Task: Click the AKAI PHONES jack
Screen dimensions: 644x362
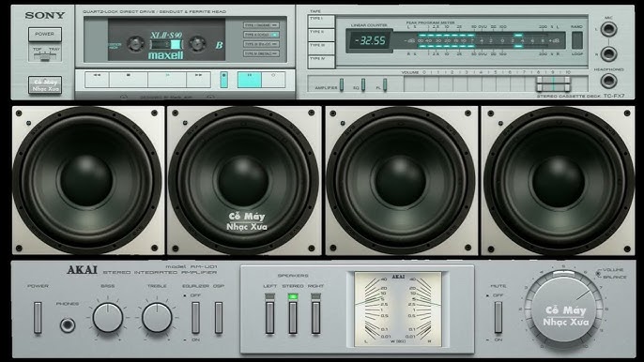Action: [x=68, y=325]
